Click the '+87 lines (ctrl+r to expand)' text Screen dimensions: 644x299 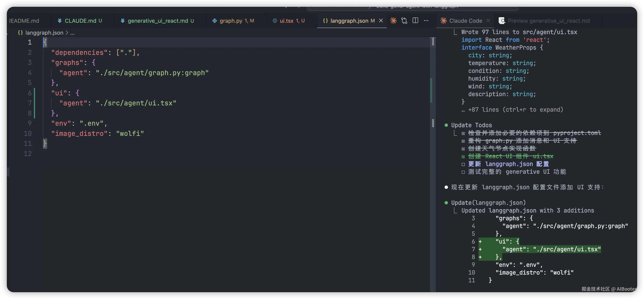click(515, 110)
